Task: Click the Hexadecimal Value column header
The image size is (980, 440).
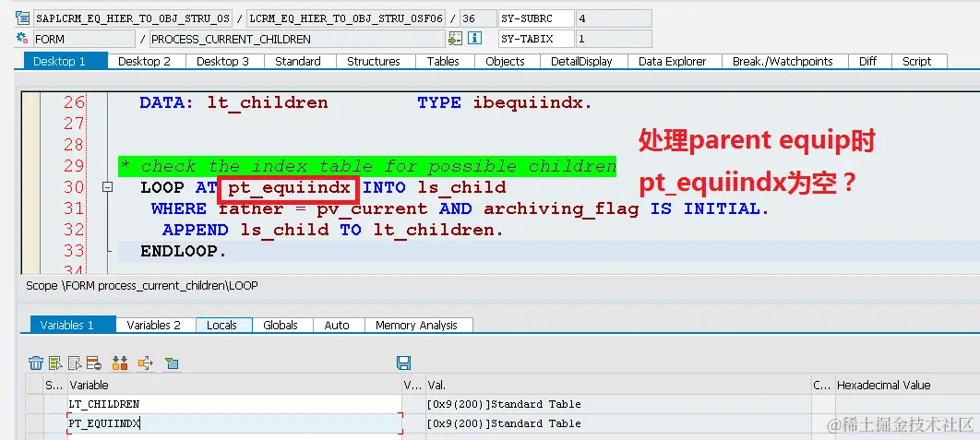Action: point(906,385)
